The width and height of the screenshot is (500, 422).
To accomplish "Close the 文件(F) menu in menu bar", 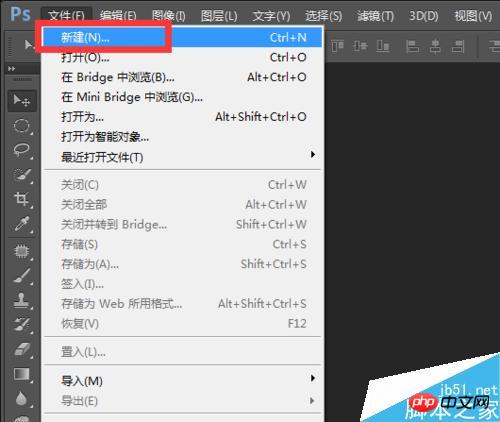I will tap(66, 16).
